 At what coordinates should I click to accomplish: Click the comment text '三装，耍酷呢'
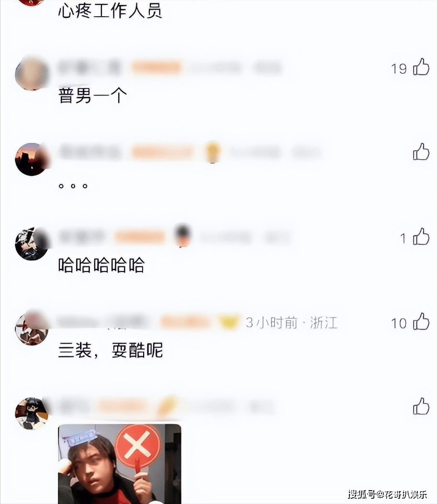(x=111, y=350)
